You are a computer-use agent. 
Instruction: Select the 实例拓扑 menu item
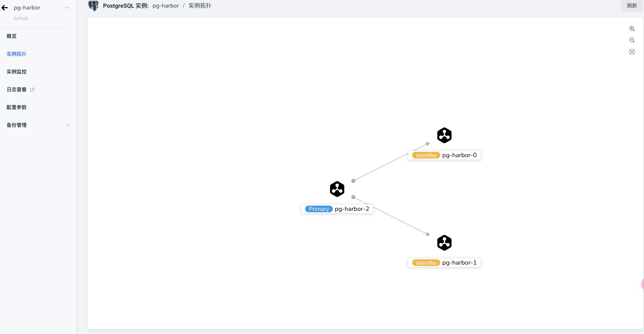point(17,54)
